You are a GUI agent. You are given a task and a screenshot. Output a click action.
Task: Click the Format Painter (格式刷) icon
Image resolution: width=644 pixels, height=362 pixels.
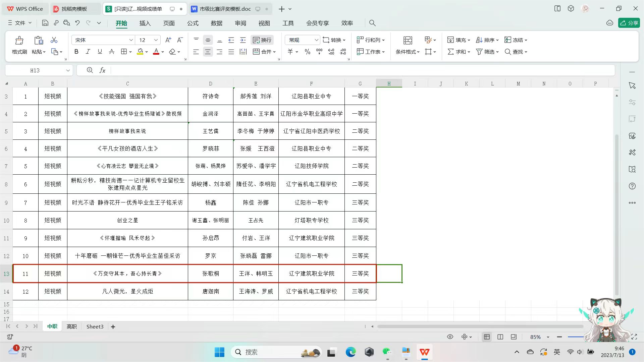(19, 41)
